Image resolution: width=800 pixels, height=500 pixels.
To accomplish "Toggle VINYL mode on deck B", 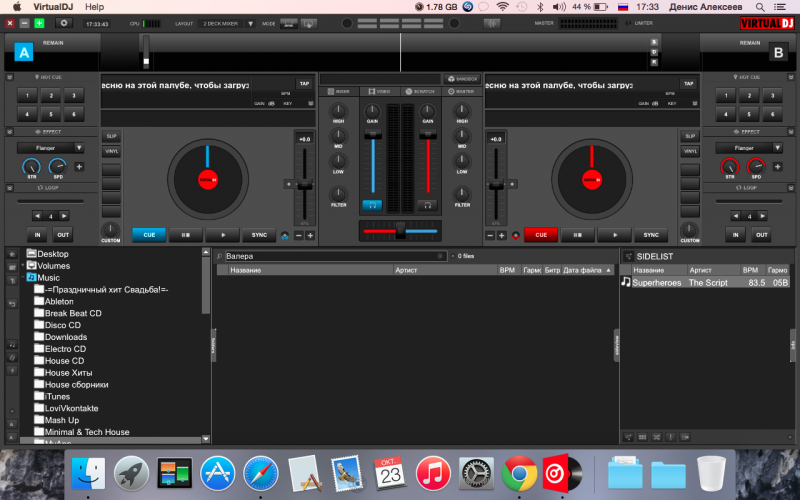I will click(690, 151).
